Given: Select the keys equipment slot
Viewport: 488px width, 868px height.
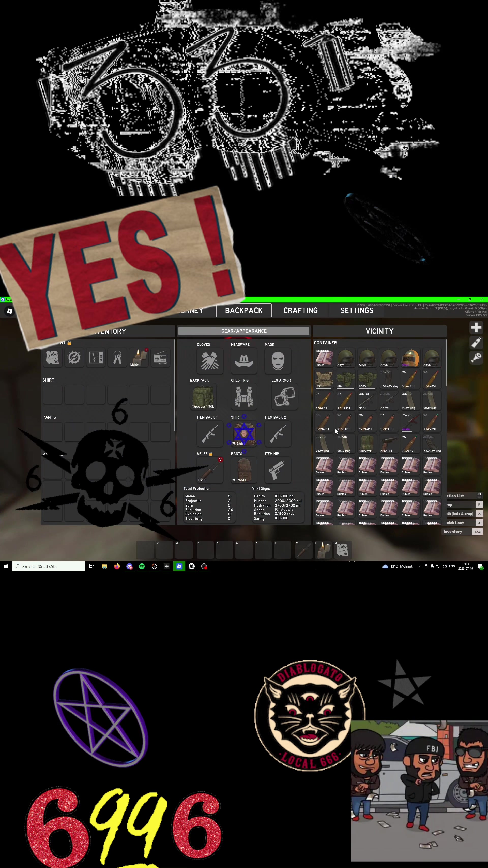Looking at the screenshot, I should click(117, 357).
